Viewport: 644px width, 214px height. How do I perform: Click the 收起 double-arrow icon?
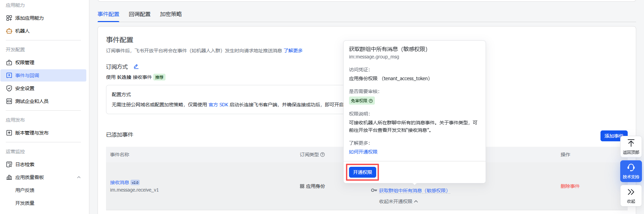[x=631, y=195]
